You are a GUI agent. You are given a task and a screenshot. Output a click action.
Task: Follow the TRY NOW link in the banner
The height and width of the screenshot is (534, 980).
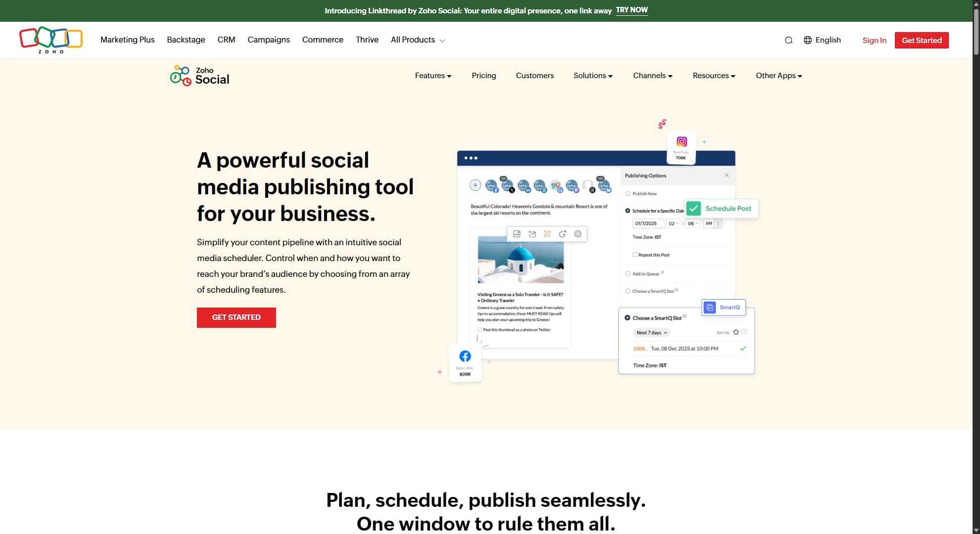(x=632, y=10)
